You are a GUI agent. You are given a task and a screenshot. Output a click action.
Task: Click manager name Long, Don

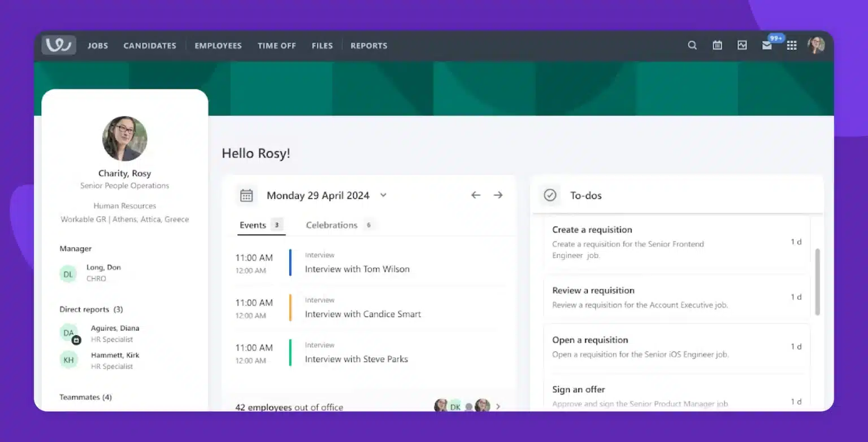(103, 268)
